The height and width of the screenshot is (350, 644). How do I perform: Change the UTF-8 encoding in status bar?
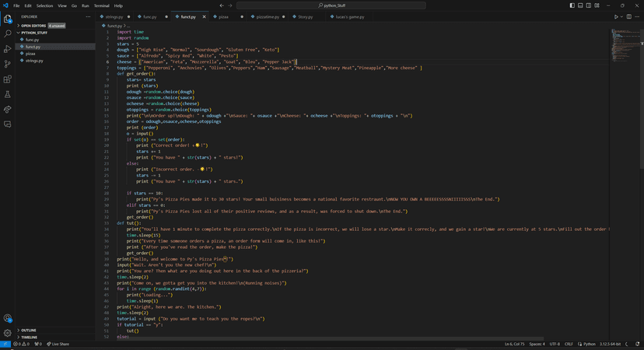[x=555, y=344]
